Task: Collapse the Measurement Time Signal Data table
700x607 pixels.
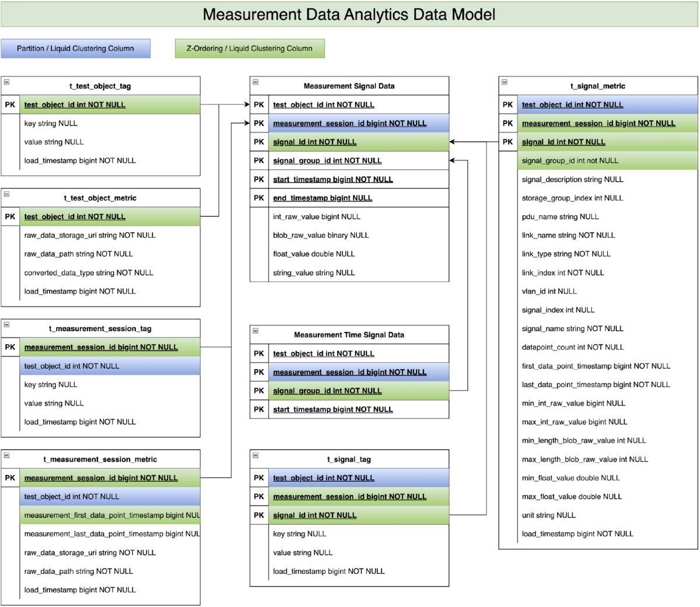Action: tap(256, 331)
